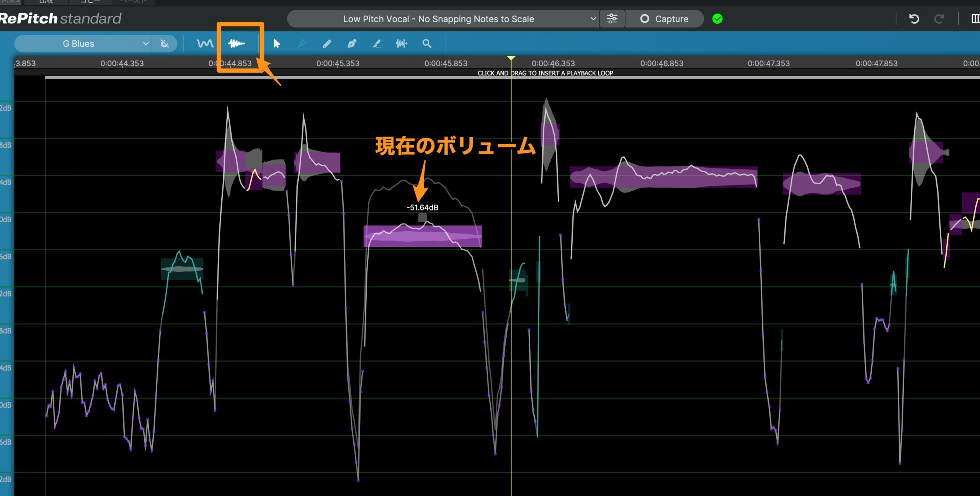Activate the zoom magnifier tool
The image size is (980, 496).
click(428, 43)
